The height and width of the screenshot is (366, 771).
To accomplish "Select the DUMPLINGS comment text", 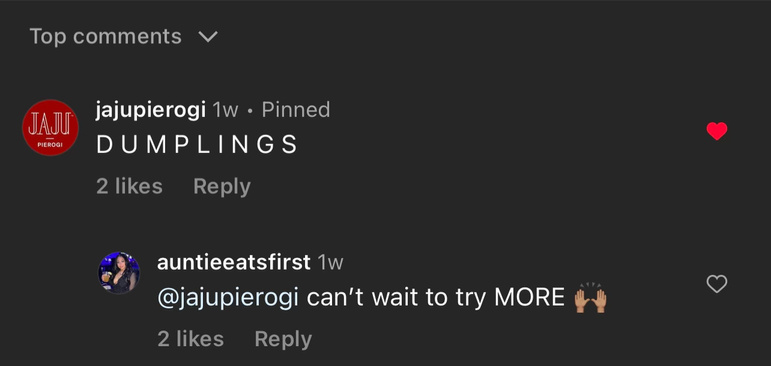I will point(197,145).
